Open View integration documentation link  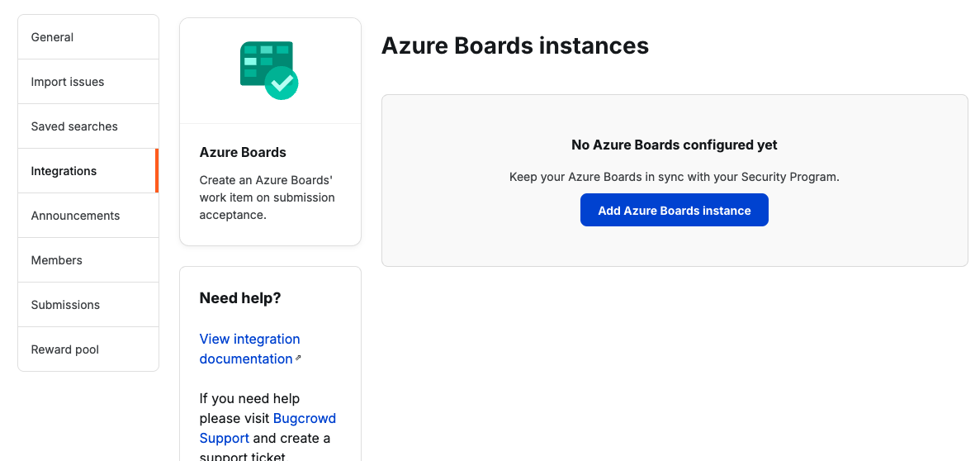click(x=249, y=349)
